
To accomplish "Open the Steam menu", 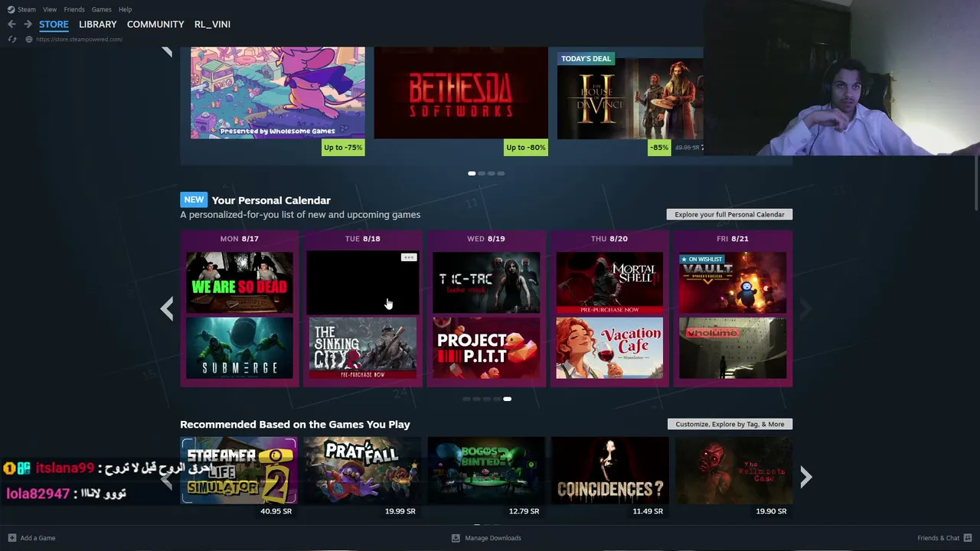I will [27, 9].
